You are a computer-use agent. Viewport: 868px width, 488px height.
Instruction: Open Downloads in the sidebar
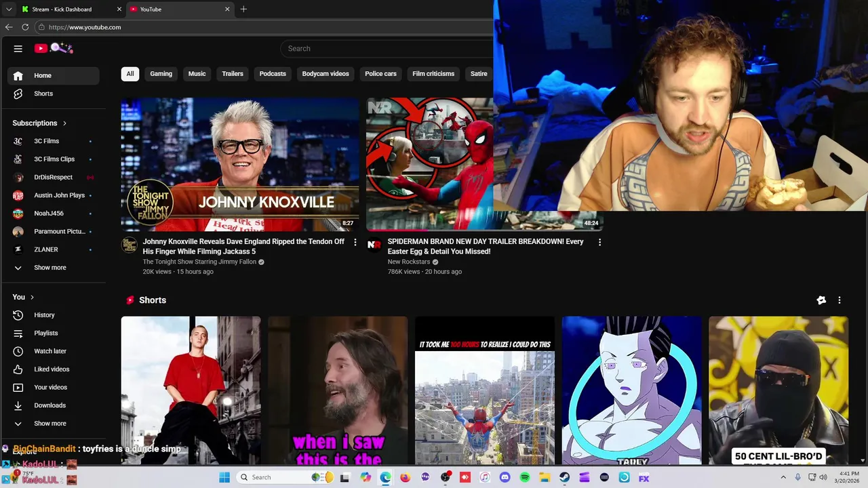click(54, 405)
